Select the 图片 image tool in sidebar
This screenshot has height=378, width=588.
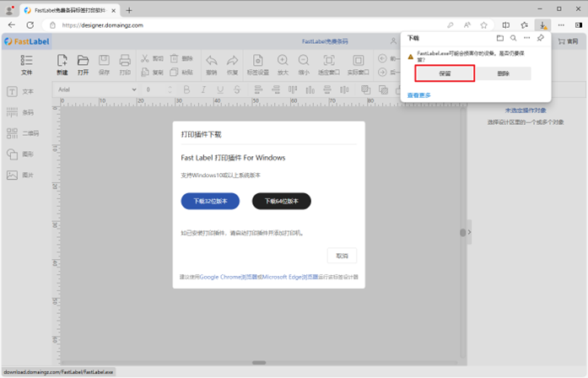pos(20,175)
